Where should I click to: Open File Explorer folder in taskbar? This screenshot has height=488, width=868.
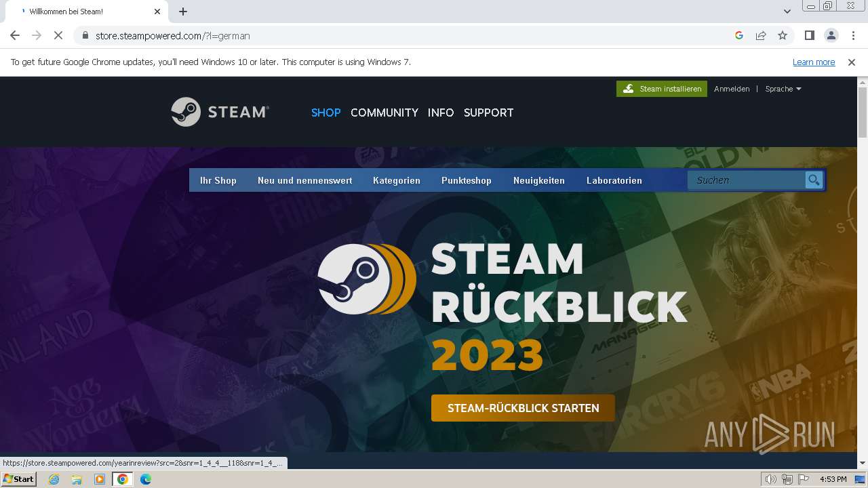[77, 479]
